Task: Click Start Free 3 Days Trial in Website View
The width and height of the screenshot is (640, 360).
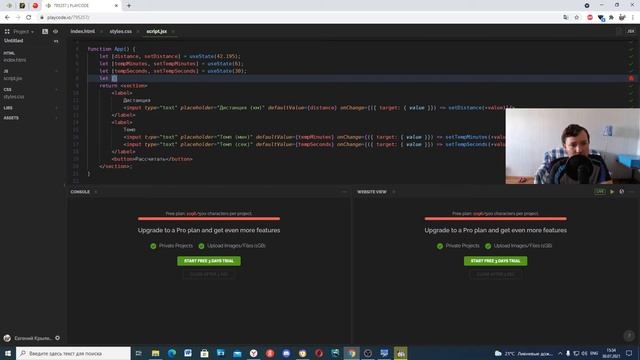Action: click(496, 261)
